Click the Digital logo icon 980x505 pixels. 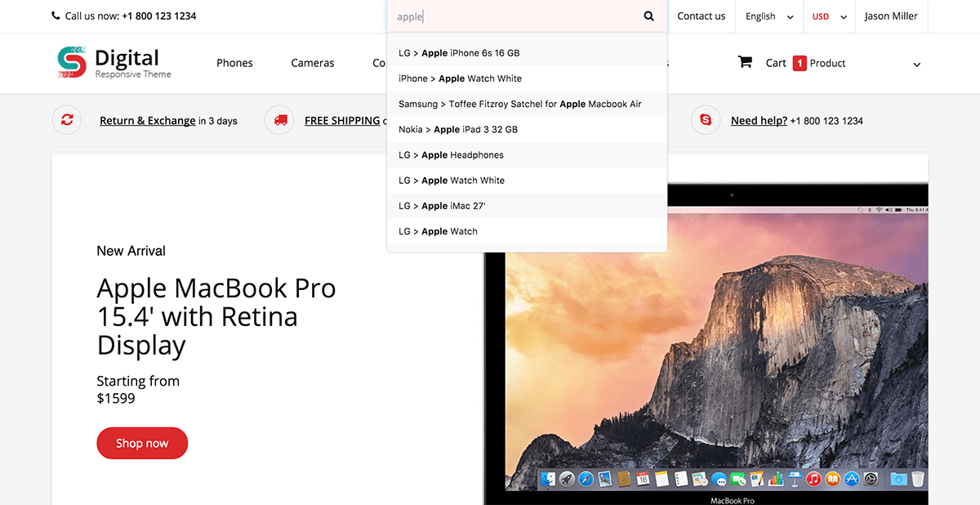click(72, 62)
